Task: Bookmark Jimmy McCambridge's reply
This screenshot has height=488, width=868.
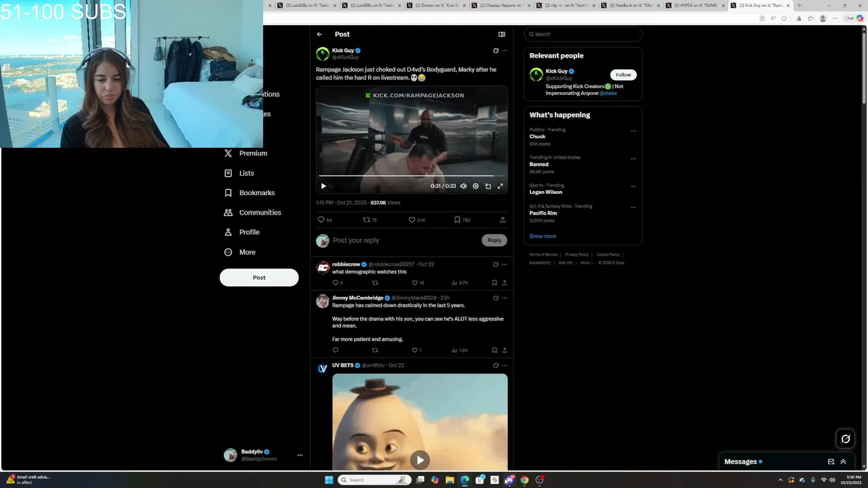Action: click(x=494, y=350)
